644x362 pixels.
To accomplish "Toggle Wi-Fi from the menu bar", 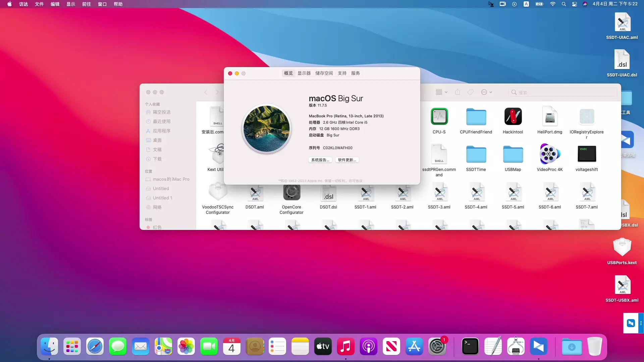I will [x=552, y=4].
